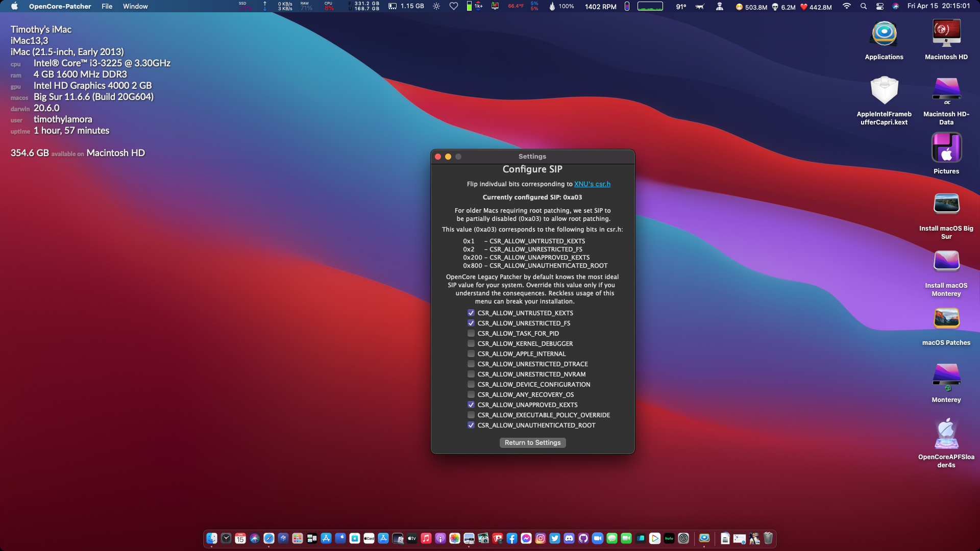Toggle CSR_ALLOW_UNAUTHENTICATED_ROOT checkbox
The image size is (980, 551).
pos(471,425)
